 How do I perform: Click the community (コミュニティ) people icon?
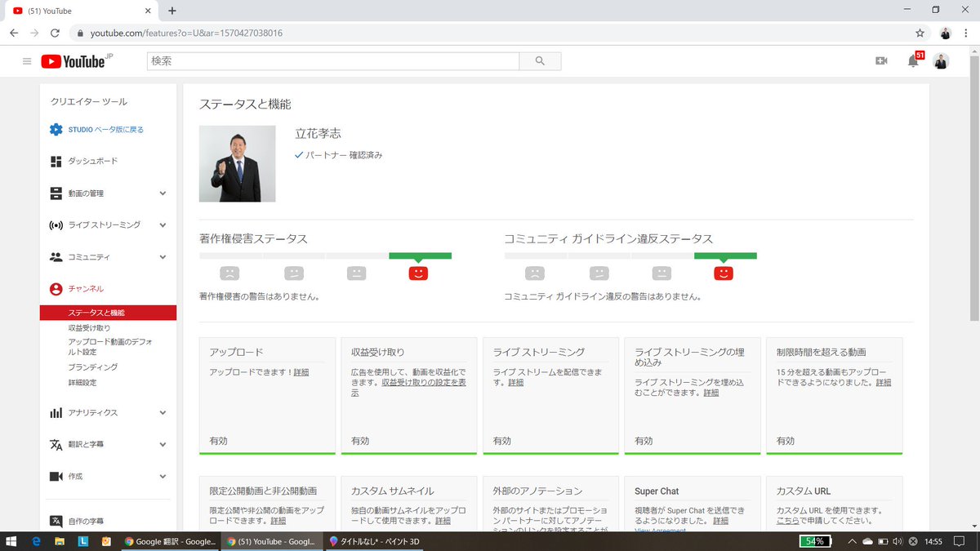[x=56, y=257]
